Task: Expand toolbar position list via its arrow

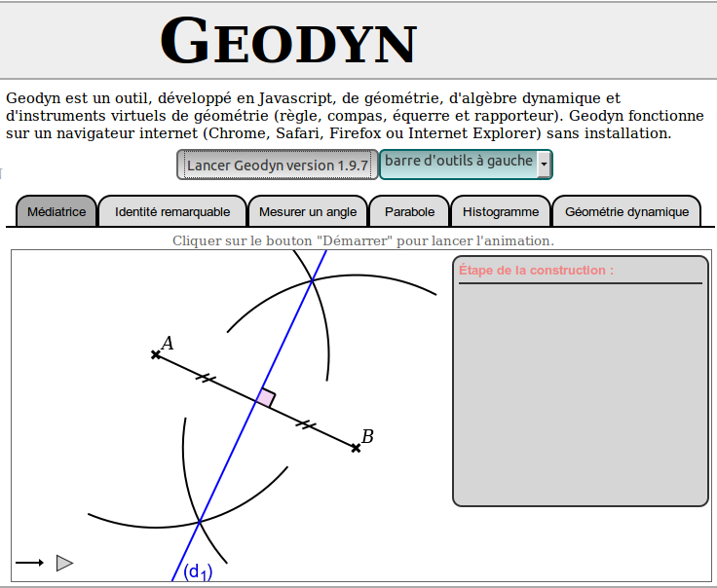Action: pyautogui.click(x=543, y=165)
